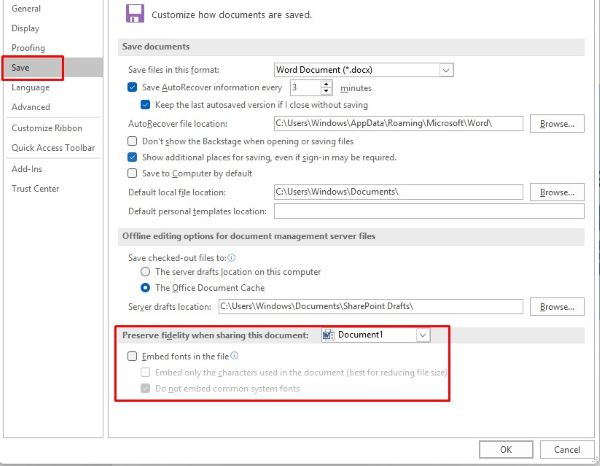Increase AutoRecover minutes with up arrow
Viewport: 600px width, 466px height.
326,84
